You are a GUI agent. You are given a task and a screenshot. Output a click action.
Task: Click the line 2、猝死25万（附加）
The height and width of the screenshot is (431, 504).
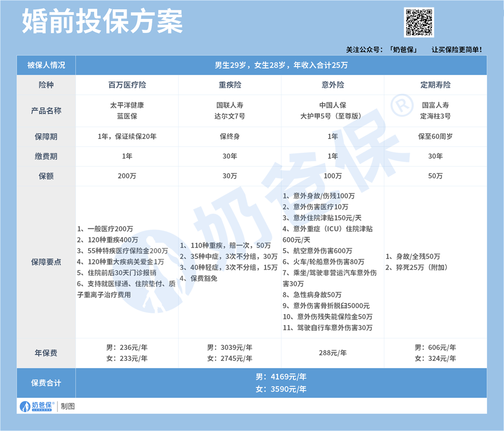417,267
